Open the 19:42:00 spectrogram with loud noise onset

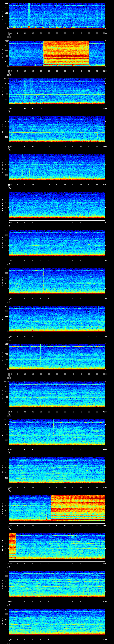[57, 508]
